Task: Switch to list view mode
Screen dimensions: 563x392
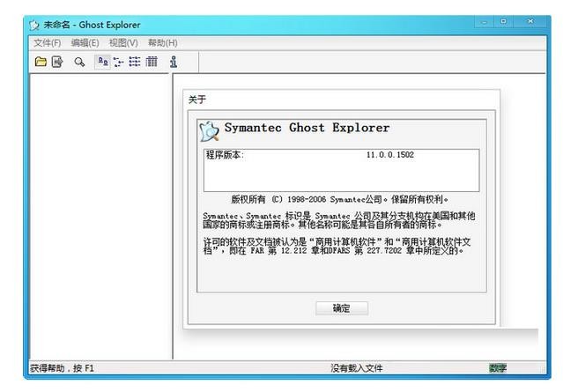Action: point(135,62)
